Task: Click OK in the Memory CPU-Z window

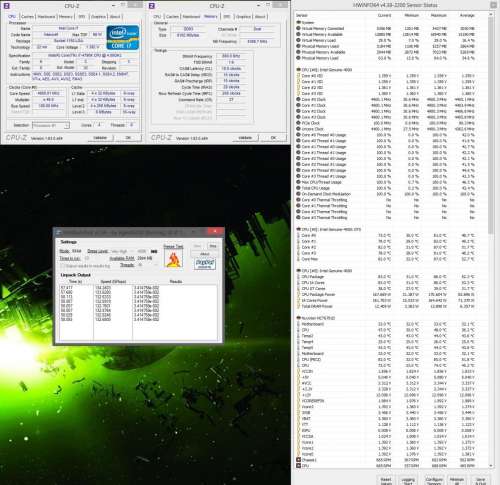Action: [273, 138]
